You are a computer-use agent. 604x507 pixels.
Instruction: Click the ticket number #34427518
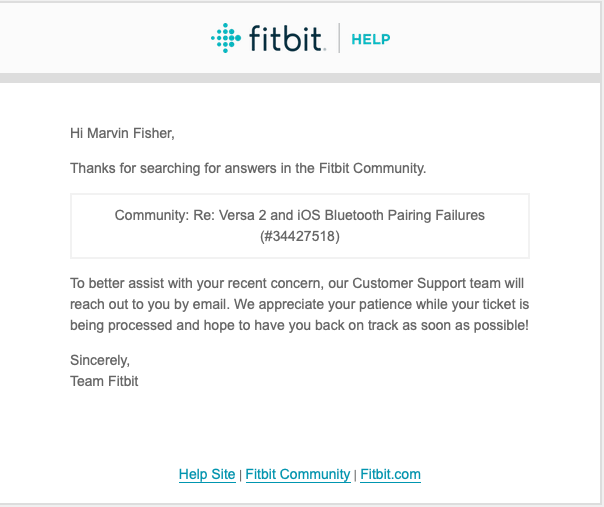point(300,236)
